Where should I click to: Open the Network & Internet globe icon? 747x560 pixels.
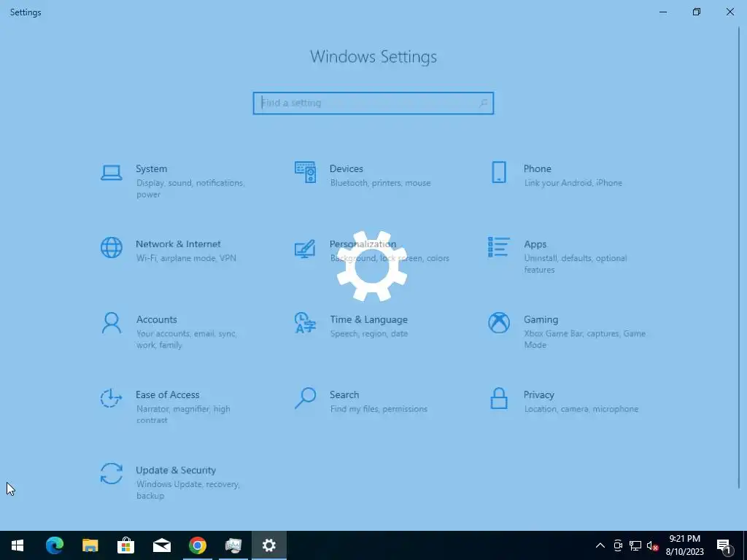coord(112,248)
